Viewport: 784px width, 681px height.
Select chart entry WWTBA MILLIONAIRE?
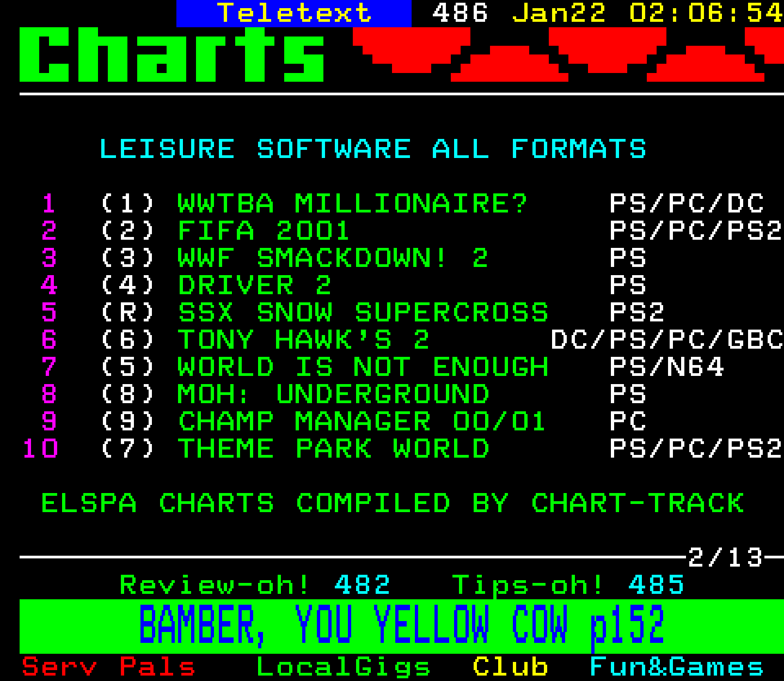(x=353, y=203)
